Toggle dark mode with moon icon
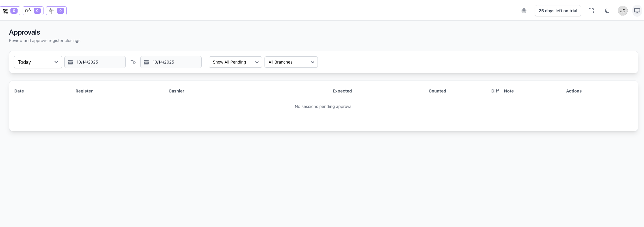The height and width of the screenshot is (227, 644). coord(607,11)
